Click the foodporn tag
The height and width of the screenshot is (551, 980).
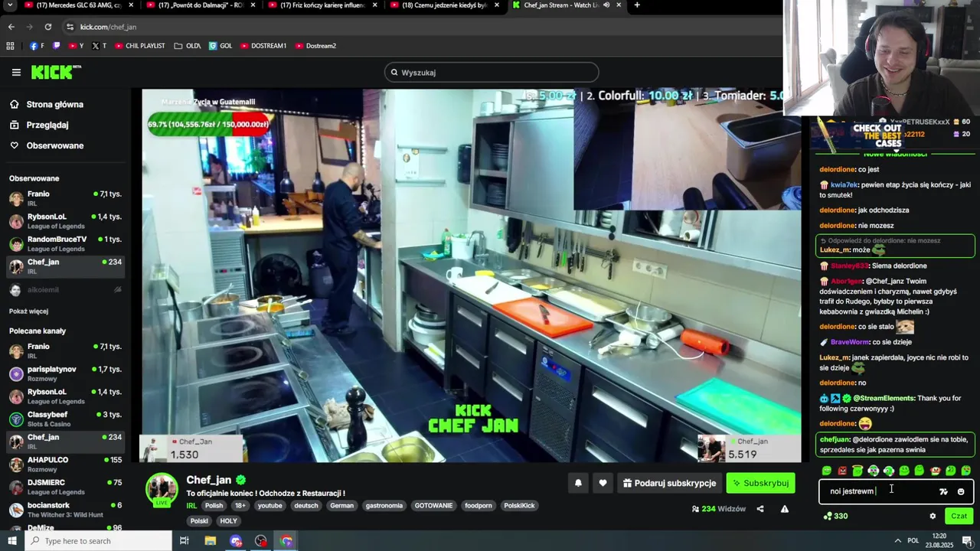coord(479,506)
